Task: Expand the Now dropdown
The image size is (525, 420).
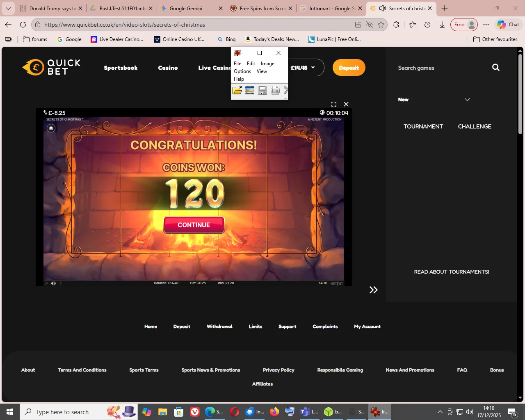Action: click(x=467, y=100)
